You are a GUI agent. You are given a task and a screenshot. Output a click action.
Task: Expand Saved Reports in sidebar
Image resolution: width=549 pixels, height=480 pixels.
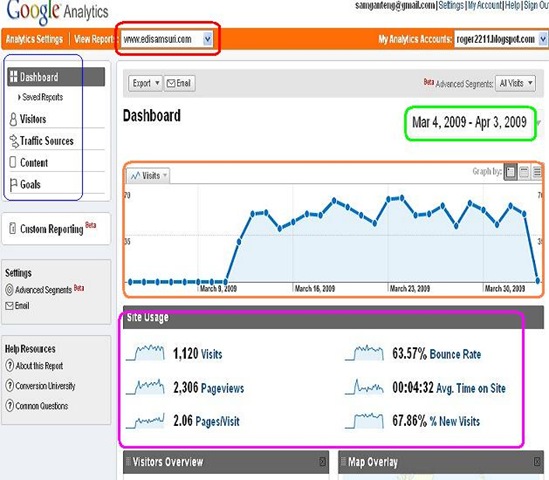pyautogui.click(x=40, y=97)
